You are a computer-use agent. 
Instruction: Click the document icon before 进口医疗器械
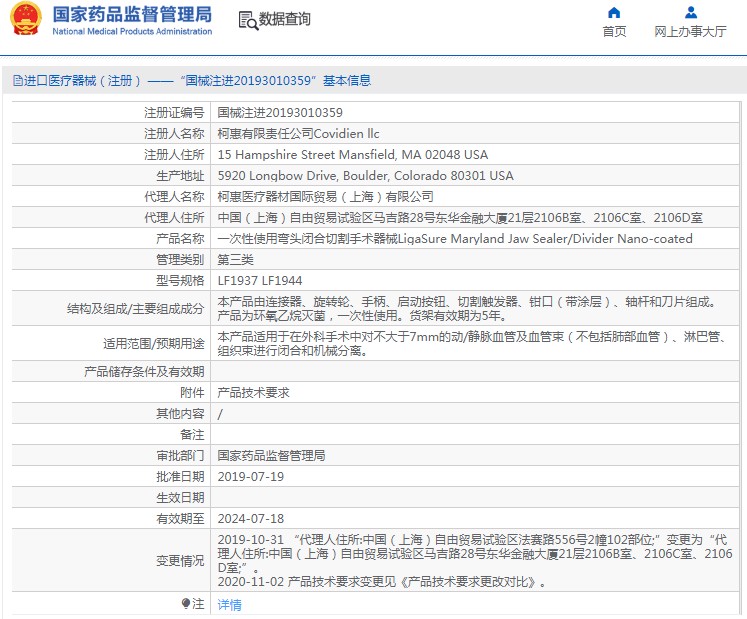click(18, 81)
